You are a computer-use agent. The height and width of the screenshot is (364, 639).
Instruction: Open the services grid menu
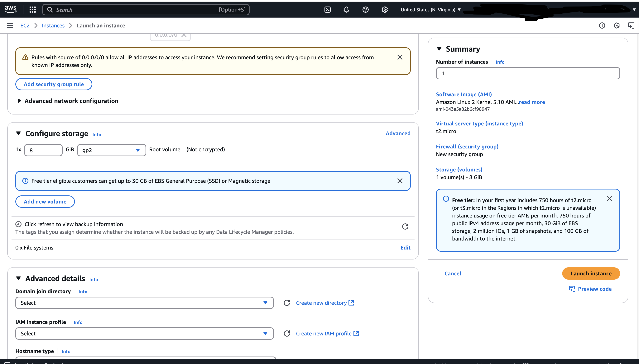[x=32, y=10]
